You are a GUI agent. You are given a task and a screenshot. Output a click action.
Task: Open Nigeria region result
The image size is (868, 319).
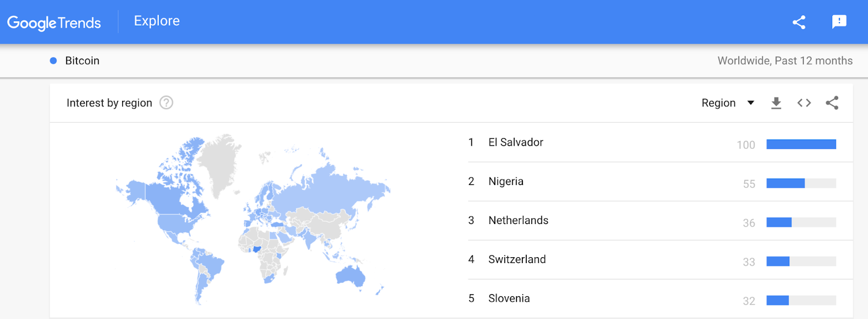click(x=506, y=182)
